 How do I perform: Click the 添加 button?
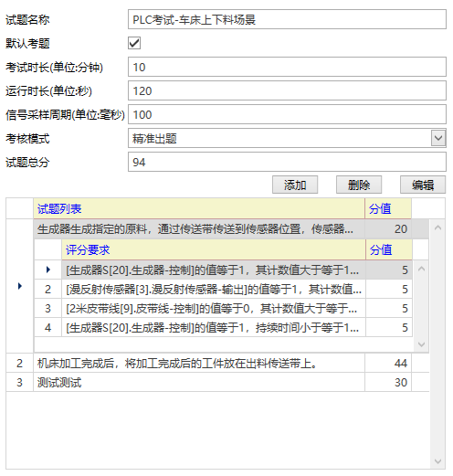click(x=295, y=185)
